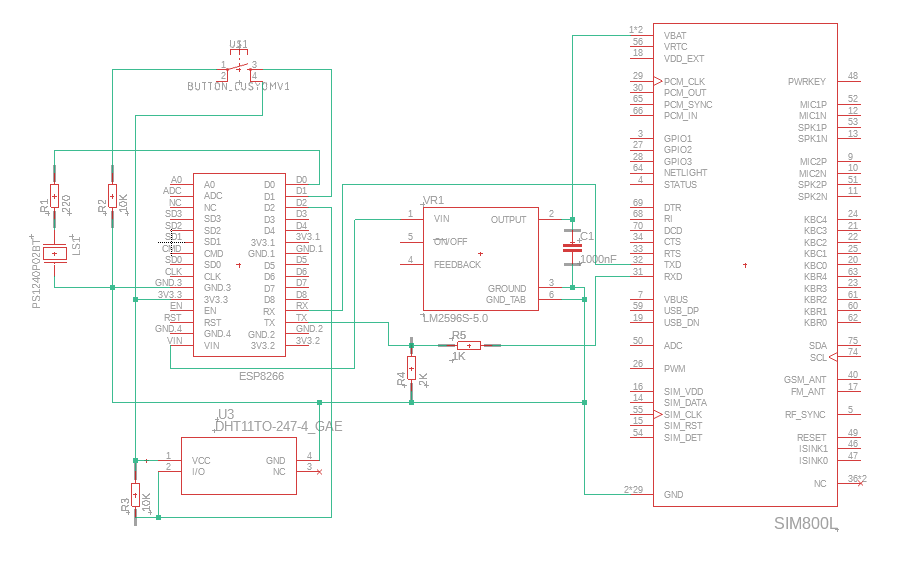Screen dimensions: 912x567
Task: Click the PWRKEY pin label on SIM800L
Action: (x=807, y=81)
